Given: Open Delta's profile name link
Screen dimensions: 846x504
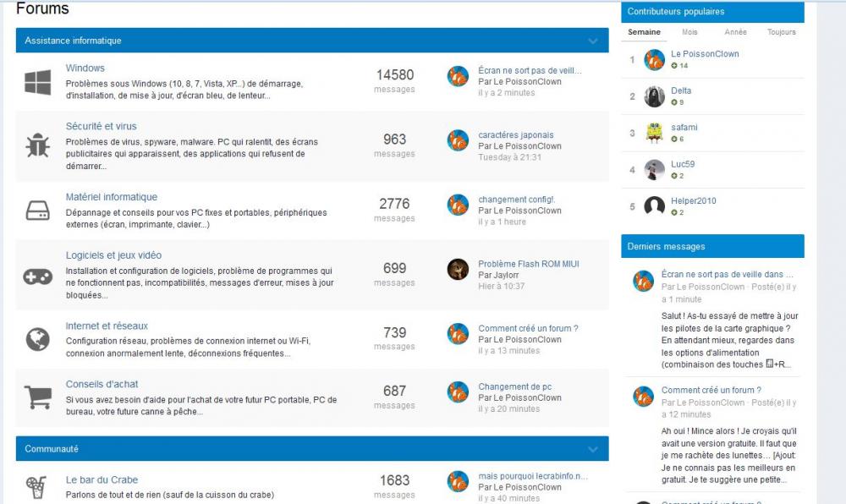Looking at the screenshot, I should point(681,90).
